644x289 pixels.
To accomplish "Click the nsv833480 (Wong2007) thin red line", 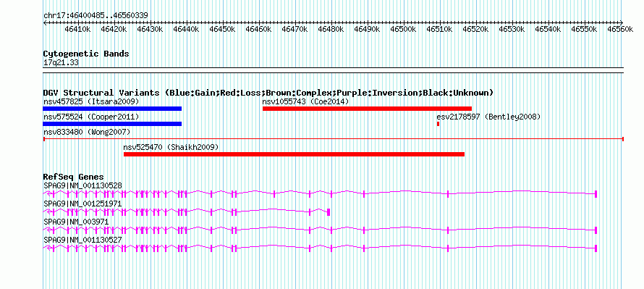I will click(334, 139).
